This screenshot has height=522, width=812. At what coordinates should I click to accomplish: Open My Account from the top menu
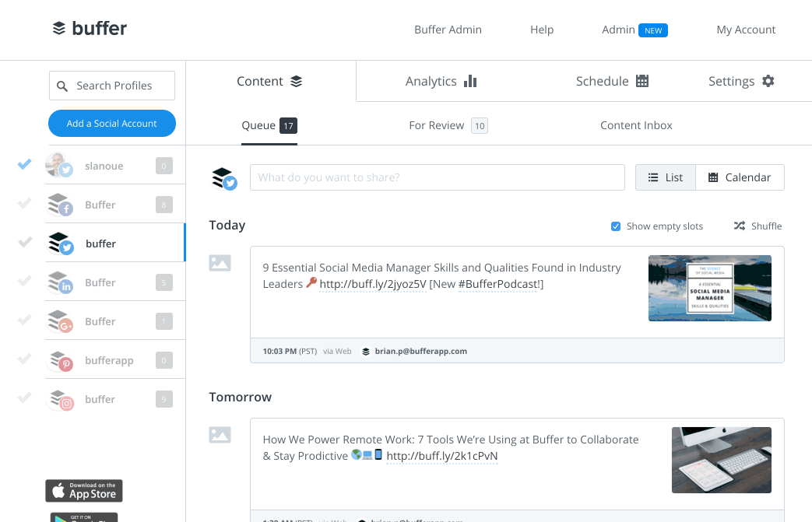click(745, 29)
